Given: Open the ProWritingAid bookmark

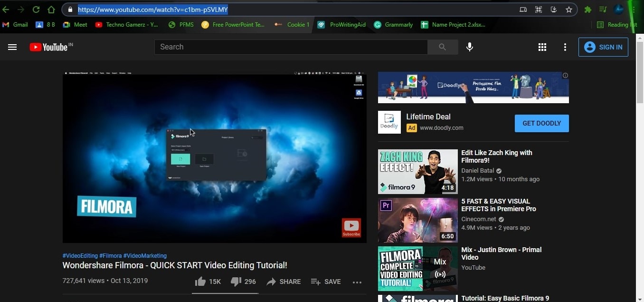Looking at the screenshot, I should pos(341,25).
